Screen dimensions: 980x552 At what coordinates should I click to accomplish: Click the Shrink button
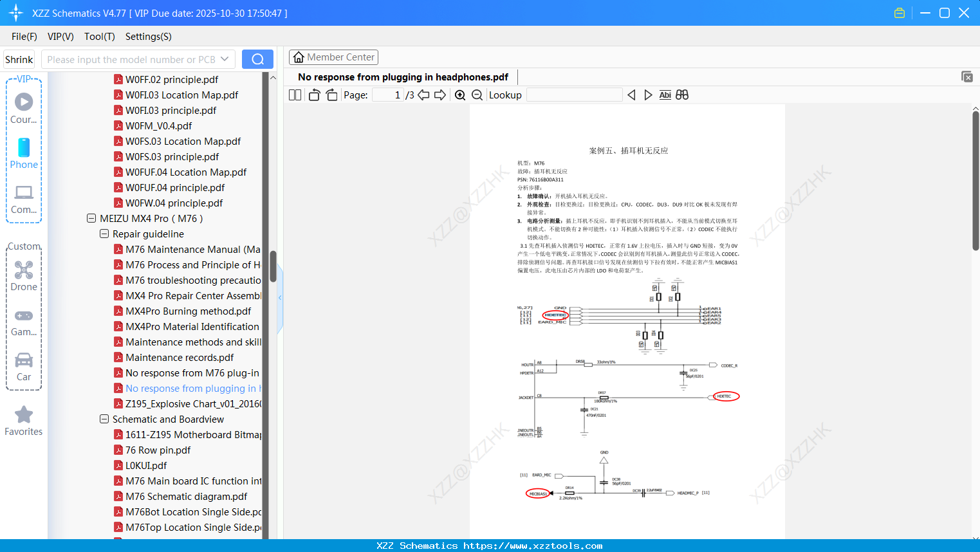[x=19, y=59]
